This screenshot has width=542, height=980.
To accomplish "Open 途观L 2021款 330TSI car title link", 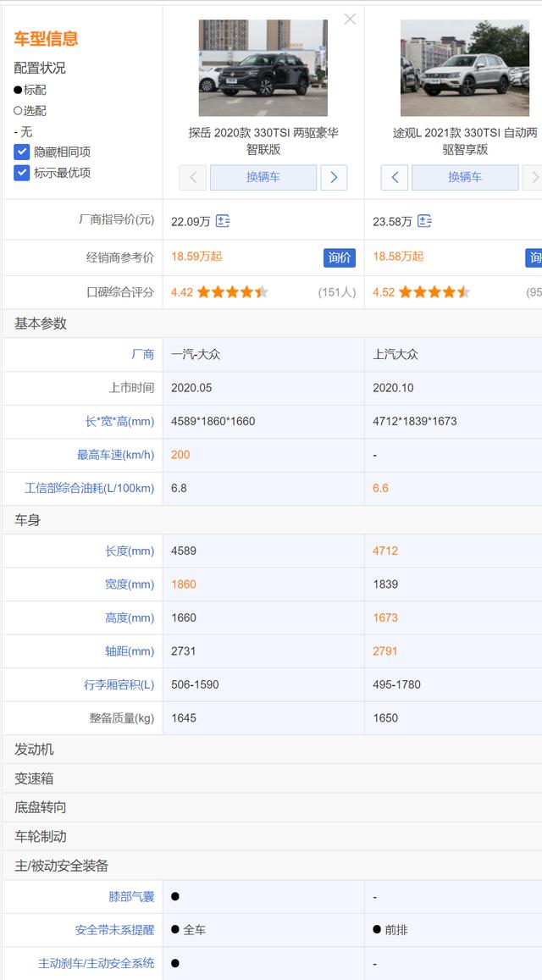I will tap(465, 141).
